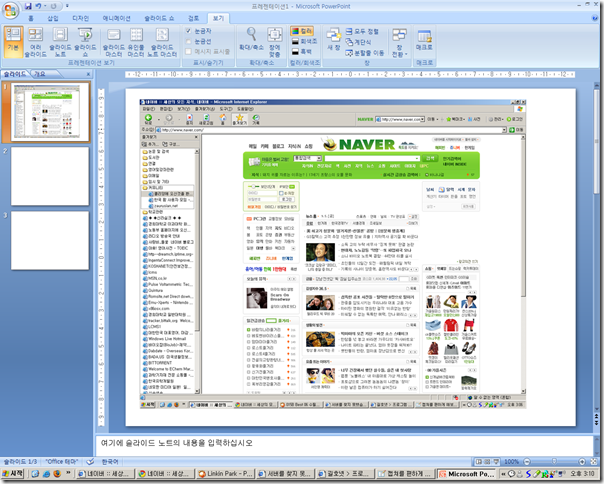Open the round Office button menu
This screenshot has width=604, height=484.
click(10, 10)
